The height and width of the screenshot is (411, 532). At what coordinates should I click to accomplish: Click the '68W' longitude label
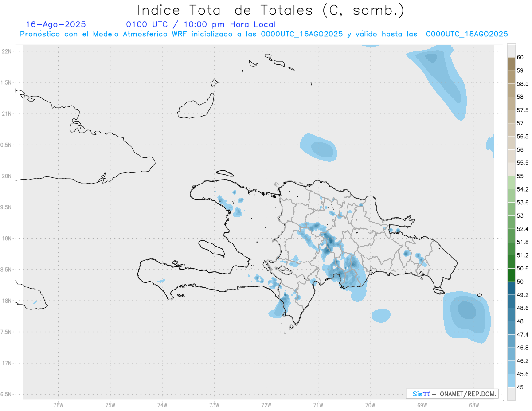[x=474, y=405]
